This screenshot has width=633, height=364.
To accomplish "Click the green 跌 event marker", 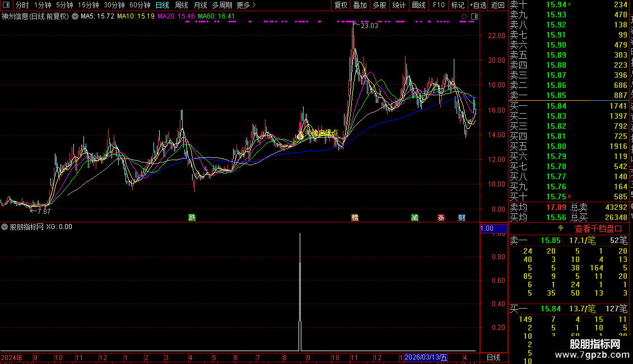I will [x=192, y=217].
